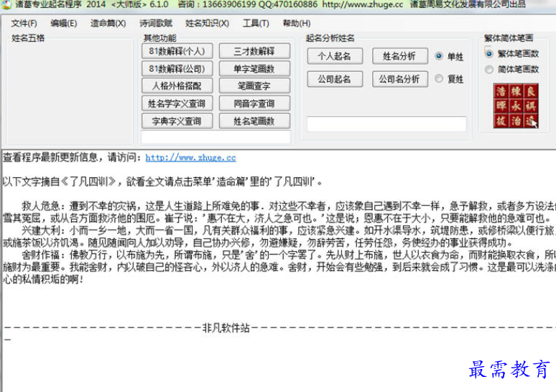Click input field below 其他功能 buttons
The height and width of the screenshot is (392, 556).
[216, 137]
